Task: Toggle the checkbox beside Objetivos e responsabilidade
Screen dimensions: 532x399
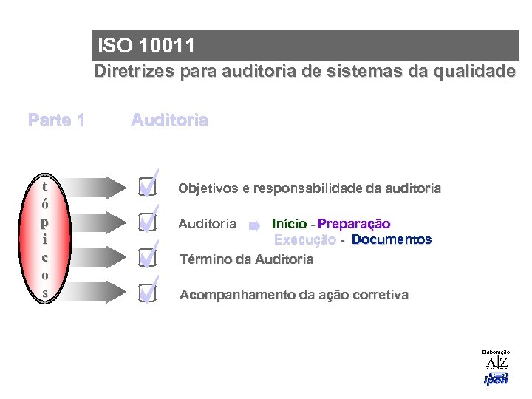Action: [x=147, y=188]
